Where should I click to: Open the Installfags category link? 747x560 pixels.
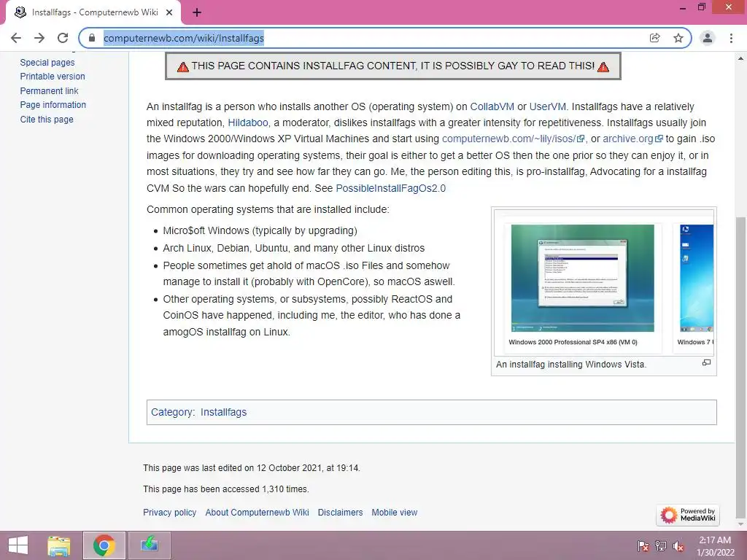pos(223,413)
